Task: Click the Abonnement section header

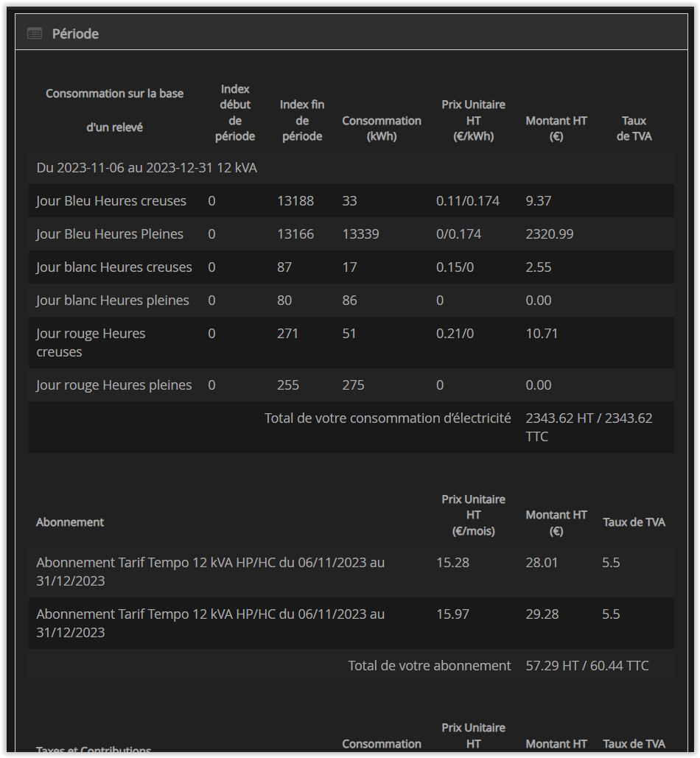Action: tap(70, 522)
